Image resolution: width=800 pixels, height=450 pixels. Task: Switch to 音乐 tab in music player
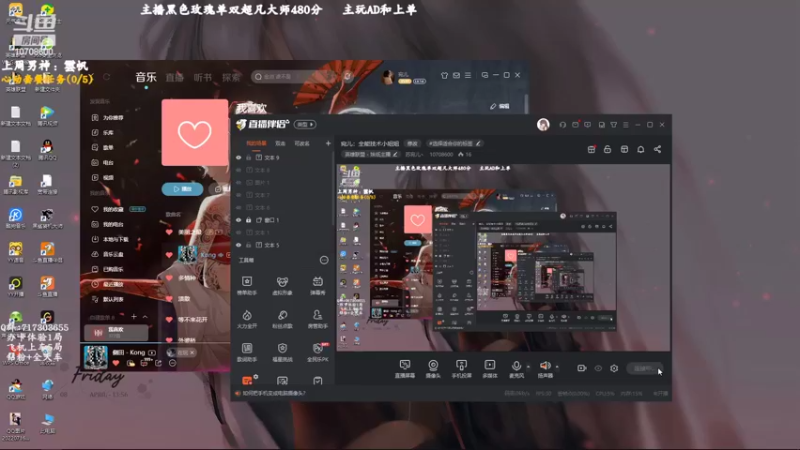(x=146, y=77)
